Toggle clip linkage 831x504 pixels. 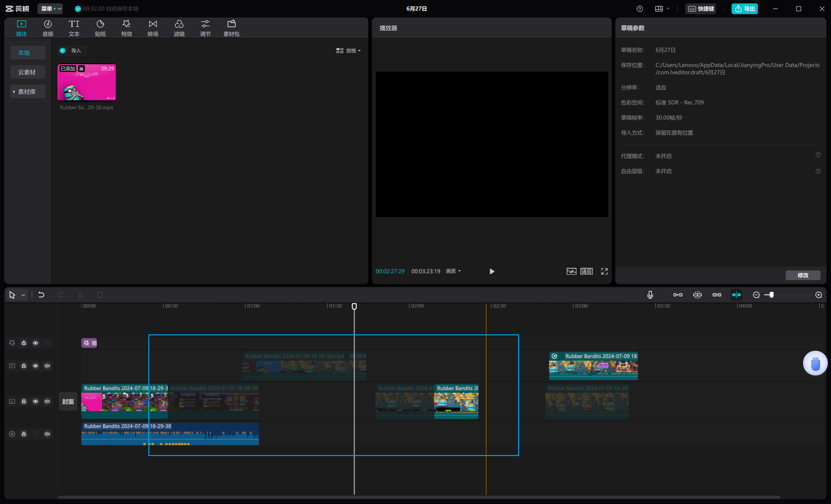(x=717, y=295)
